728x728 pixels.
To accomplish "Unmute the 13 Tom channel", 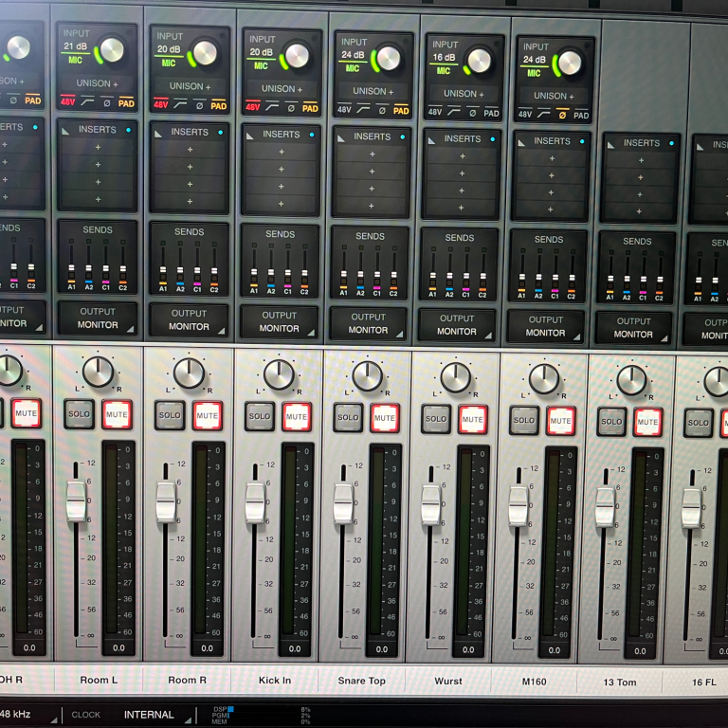I will point(647,422).
